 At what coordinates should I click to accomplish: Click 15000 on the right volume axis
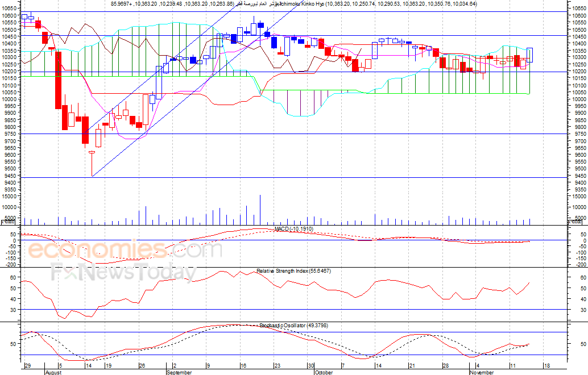tap(579, 196)
